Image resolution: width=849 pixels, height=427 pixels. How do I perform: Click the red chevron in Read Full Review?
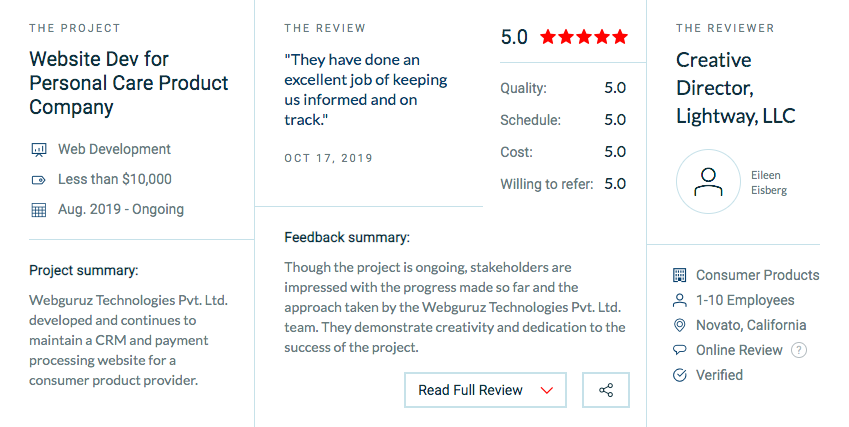coord(546,390)
